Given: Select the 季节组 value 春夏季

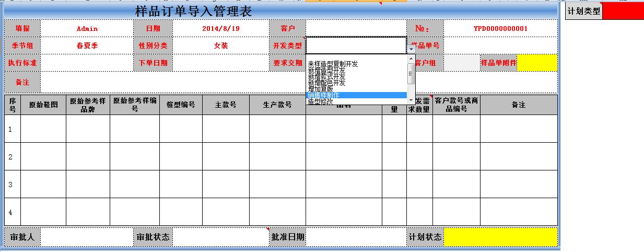Looking at the screenshot, I should [87, 45].
